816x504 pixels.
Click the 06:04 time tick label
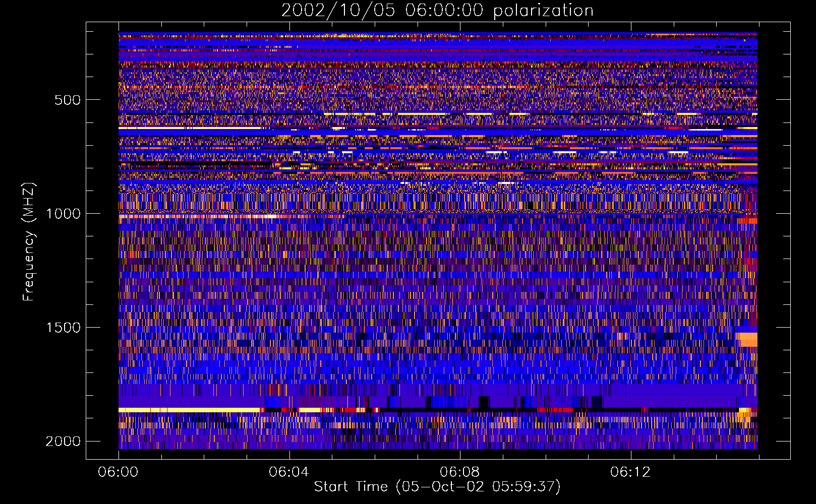click(x=289, y=472)
